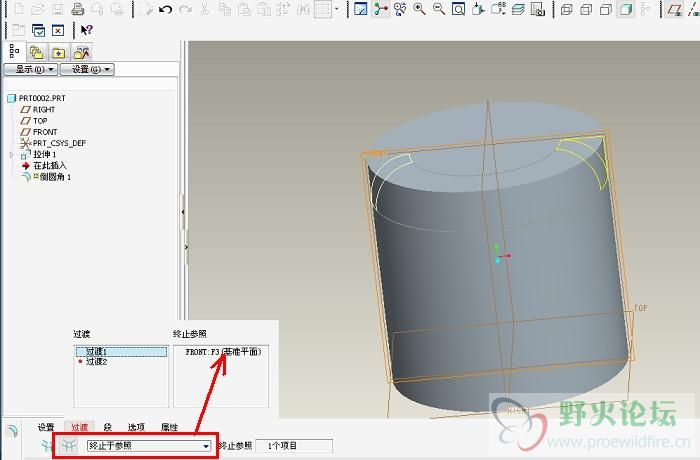700x460 pixels.
Task: Switch to No Hidden display mode
Action: coord(606,8)
